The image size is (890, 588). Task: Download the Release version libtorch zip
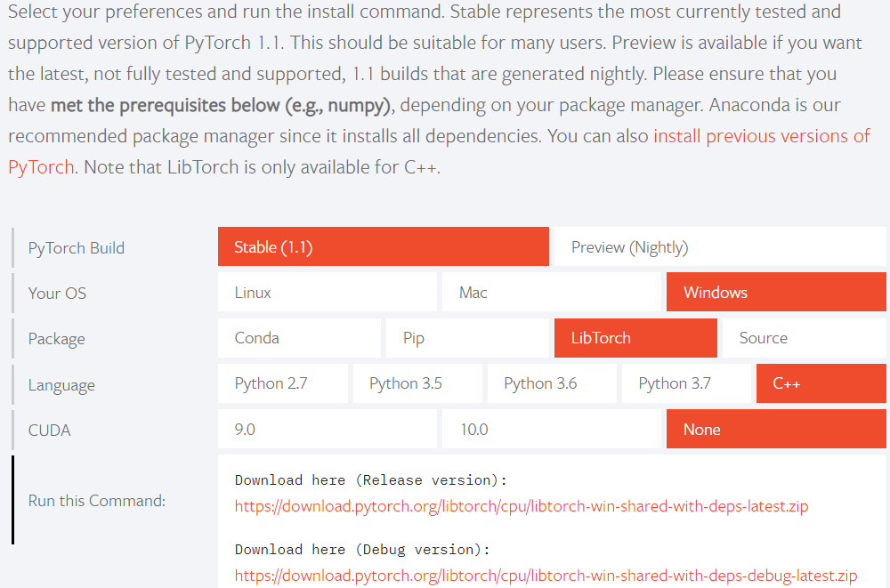pyautogui.click(x=522, y=507)
